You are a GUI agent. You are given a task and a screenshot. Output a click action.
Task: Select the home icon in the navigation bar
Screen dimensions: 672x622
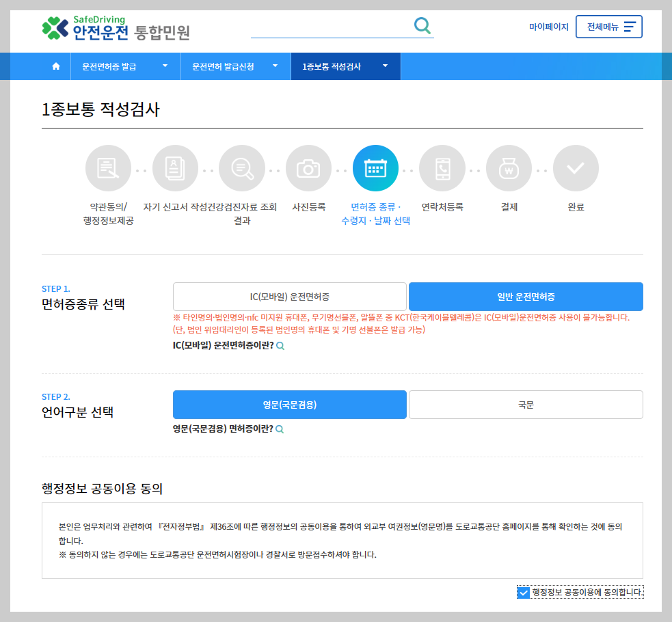55,66
